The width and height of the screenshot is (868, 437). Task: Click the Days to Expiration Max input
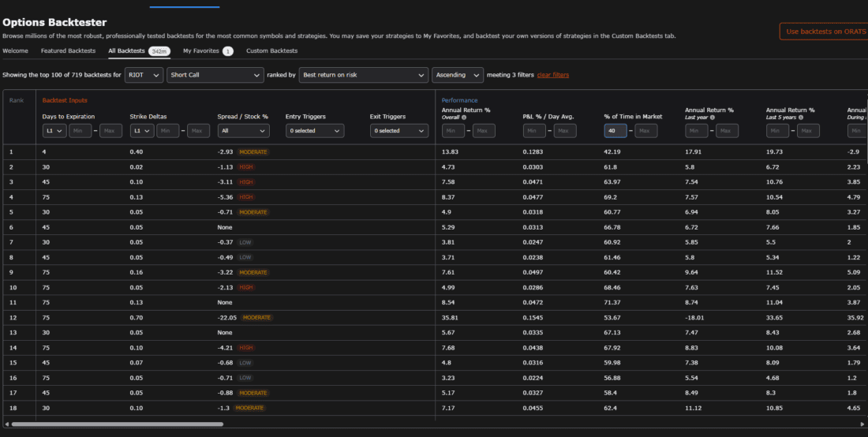(110, 130)
